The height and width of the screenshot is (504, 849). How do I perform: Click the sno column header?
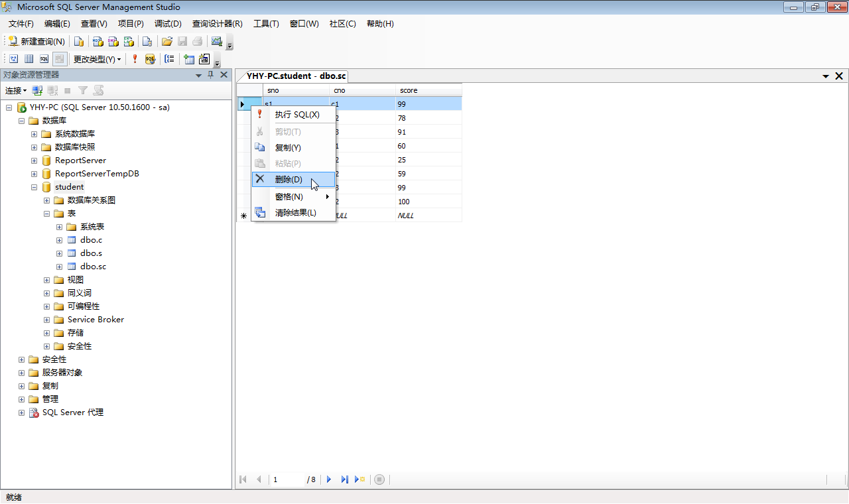click(296, 90)
